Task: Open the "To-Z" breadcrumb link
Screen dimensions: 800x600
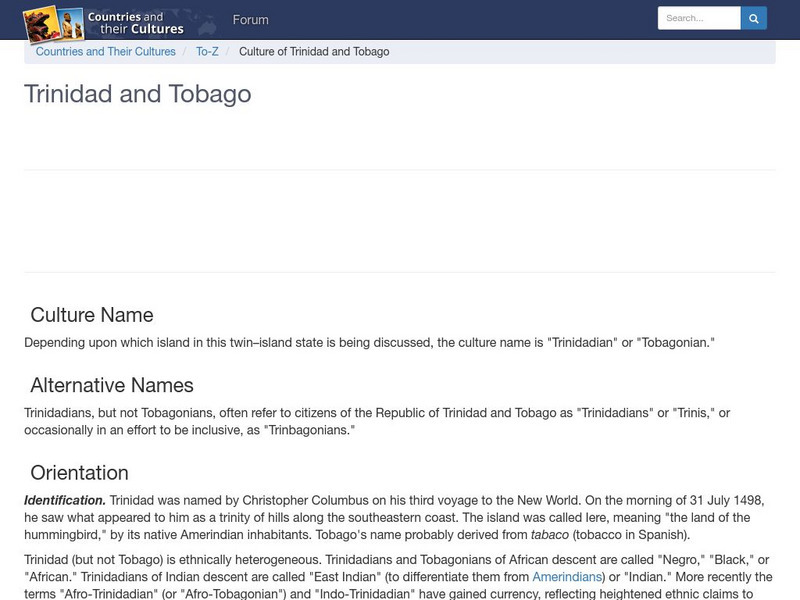Action: (208, 51)
